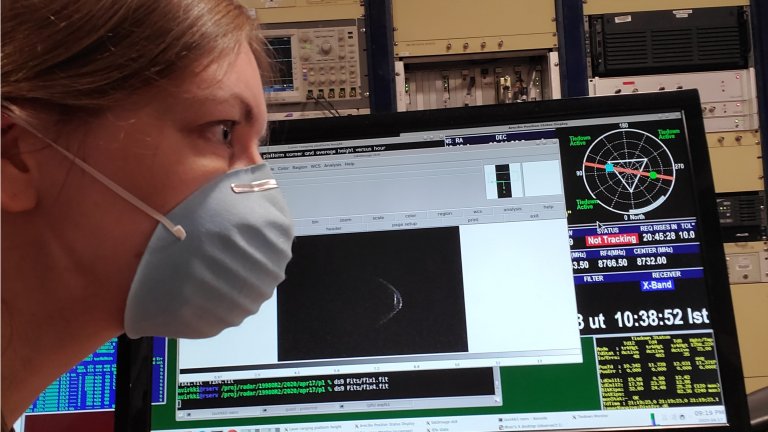The image size is (768, 432).
Task: Click the DS9 panner thumbnail preview
Action: pos(503,180)
